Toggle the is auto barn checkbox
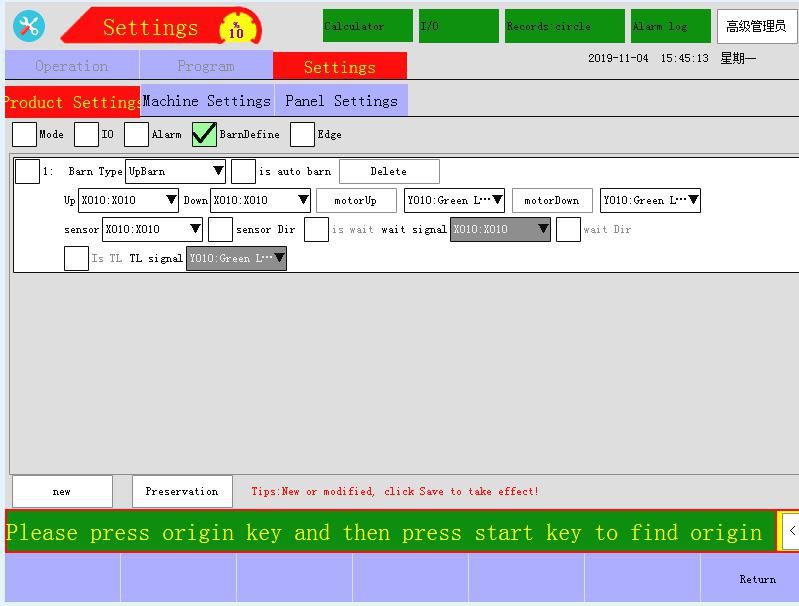 coord(243,171)
